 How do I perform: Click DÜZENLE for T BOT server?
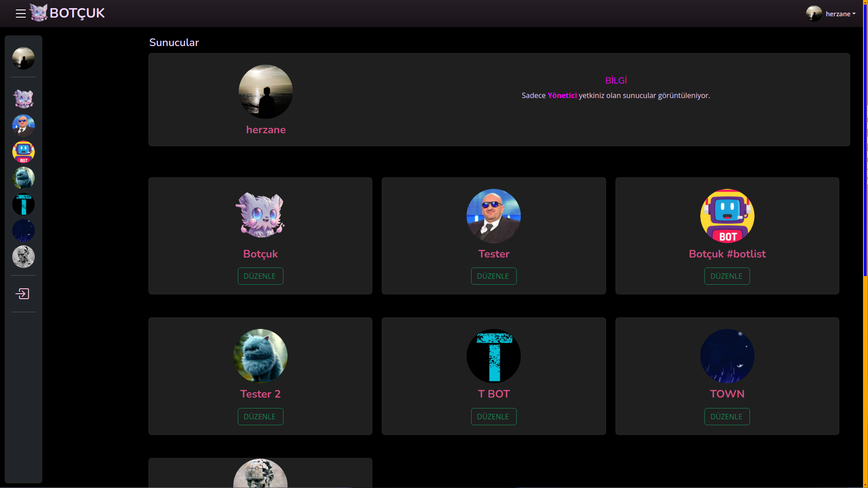coord(493,417)
